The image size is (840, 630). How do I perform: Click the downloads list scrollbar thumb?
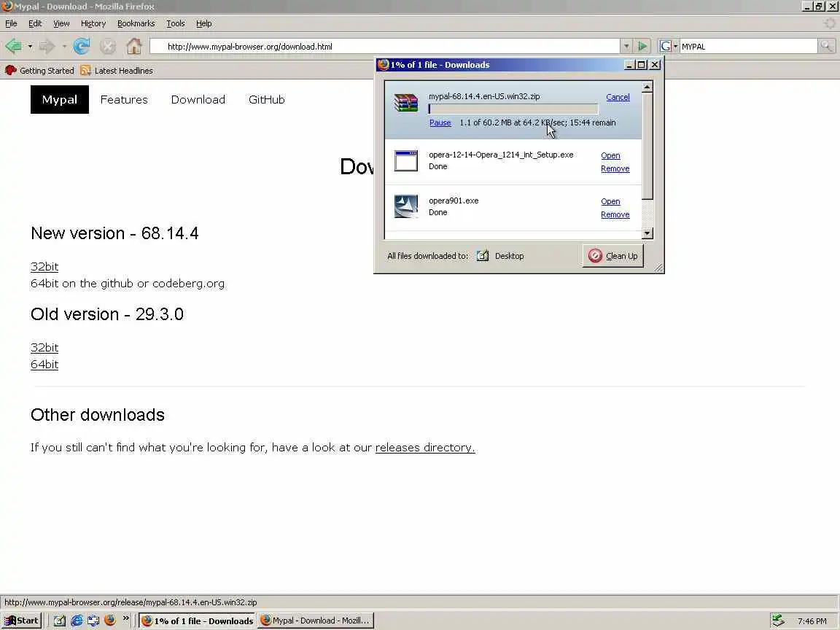[x=647, y=146]
